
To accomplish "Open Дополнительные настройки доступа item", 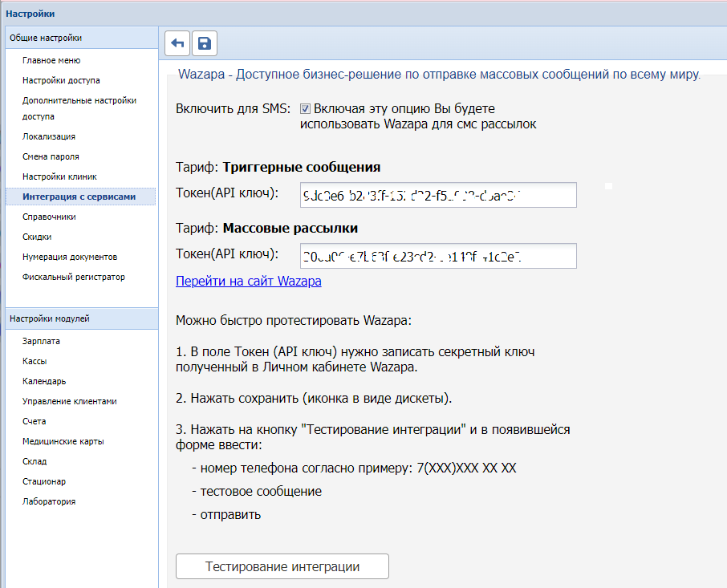I will pyautogui.click(x=79, y=108).
